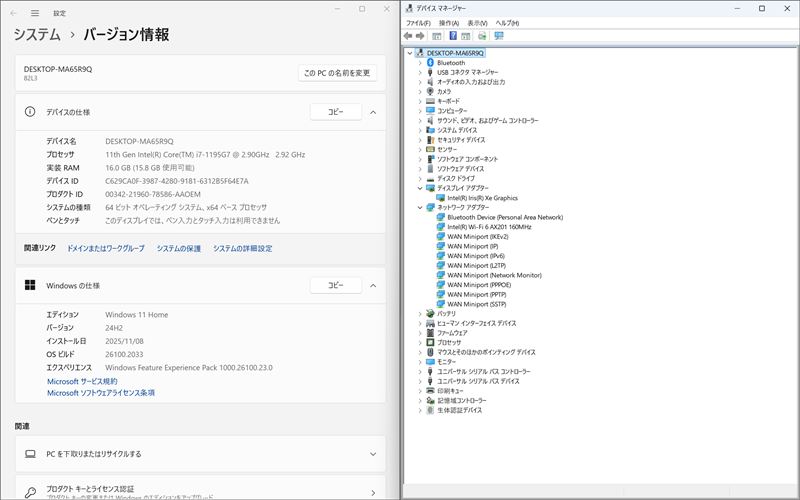Select the Intel(R) Iris(R) Xe Graphics device
Screen dimensions: 800x500
click(x=475, y=198)
